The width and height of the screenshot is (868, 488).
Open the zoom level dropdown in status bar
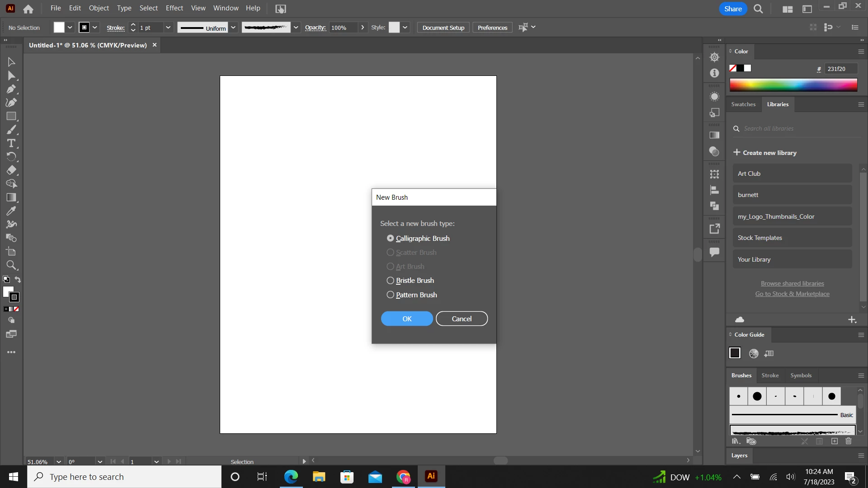tap(59, 462)
